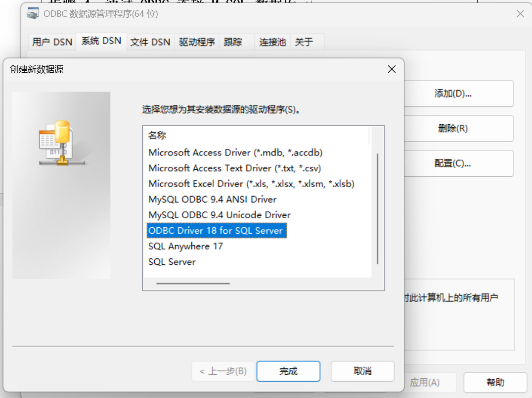This screenshot has height=398, width=532.
Task: Choose MySQL ODBC 9.4 Unicode Driver
Action: pos(220,215)
